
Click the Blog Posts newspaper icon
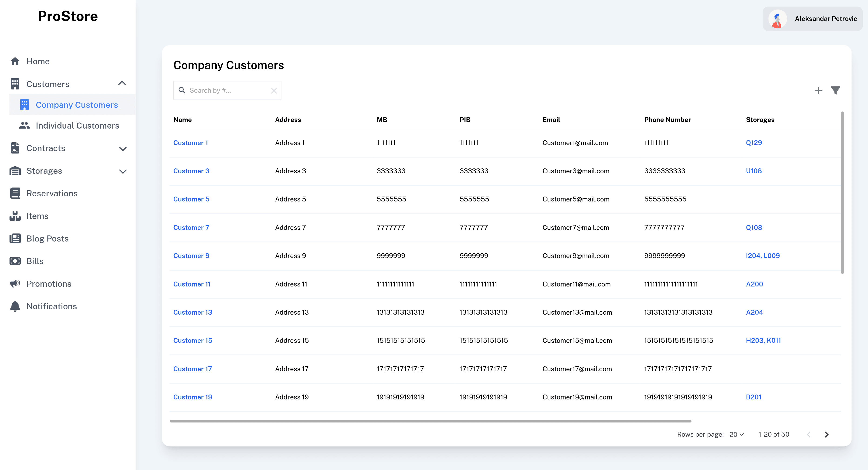tap(15, 238)
